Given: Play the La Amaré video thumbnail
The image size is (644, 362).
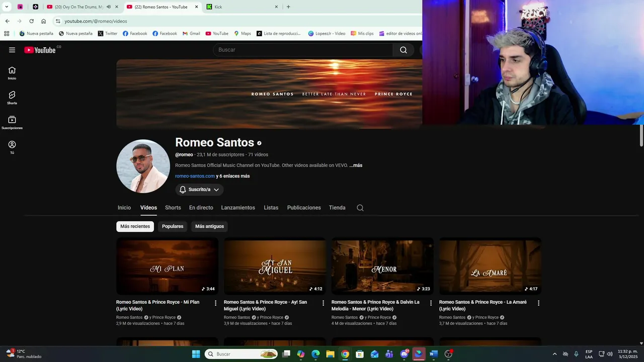Looking at the screenshot, I should tap(490, 266).
